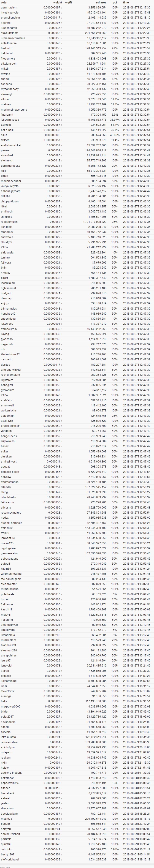Sort the table by the voter column
The width and height of the screenshot is (154, 868).
[x=4, y=2]
